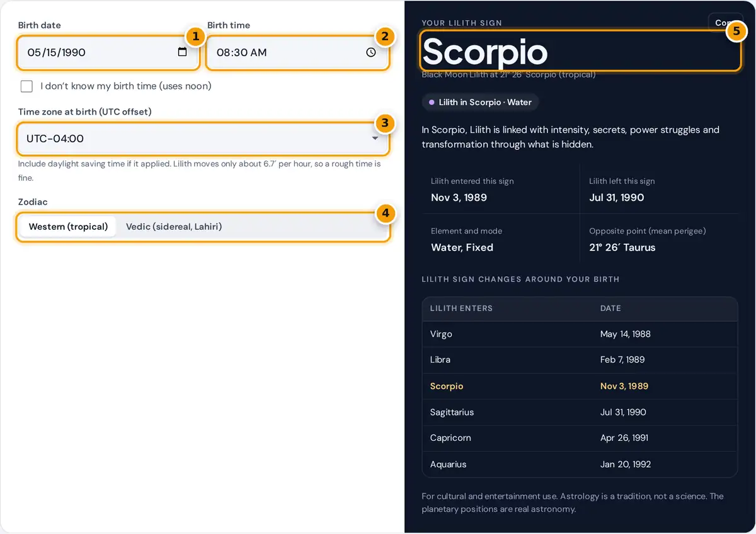Image resolution: width=756 pixels, height=534 pixels.
Task: Open the birth date calendar picker icon
Action: 182,52
